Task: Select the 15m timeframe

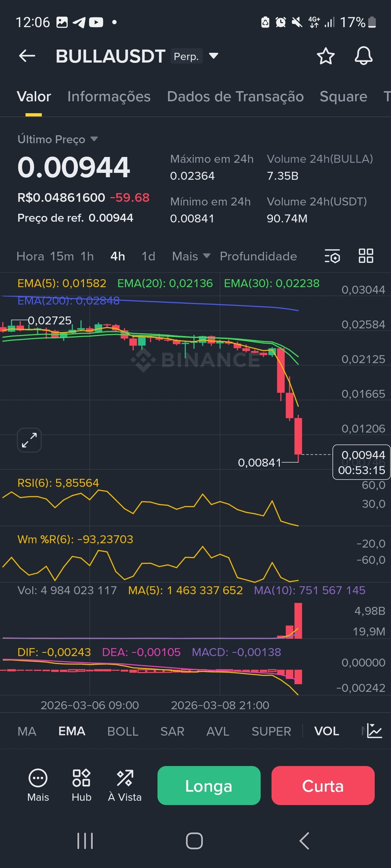Action: [62, 256]
